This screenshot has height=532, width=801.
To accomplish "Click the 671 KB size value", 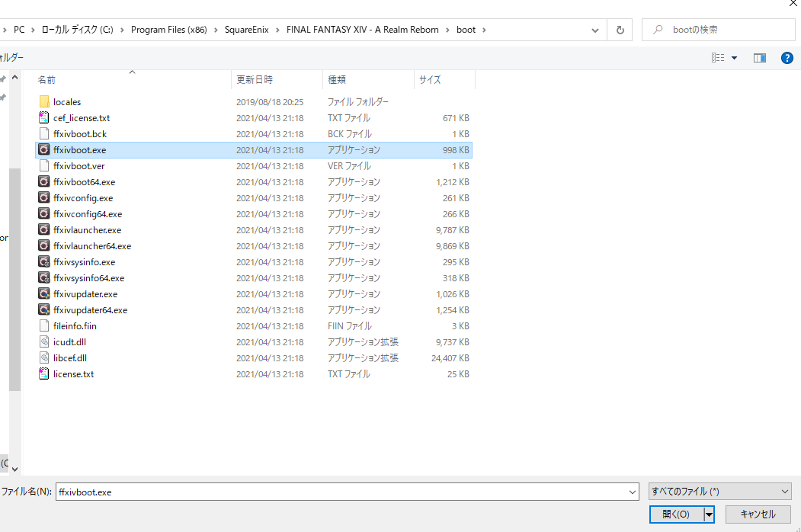I will click(x=456, y=117).
